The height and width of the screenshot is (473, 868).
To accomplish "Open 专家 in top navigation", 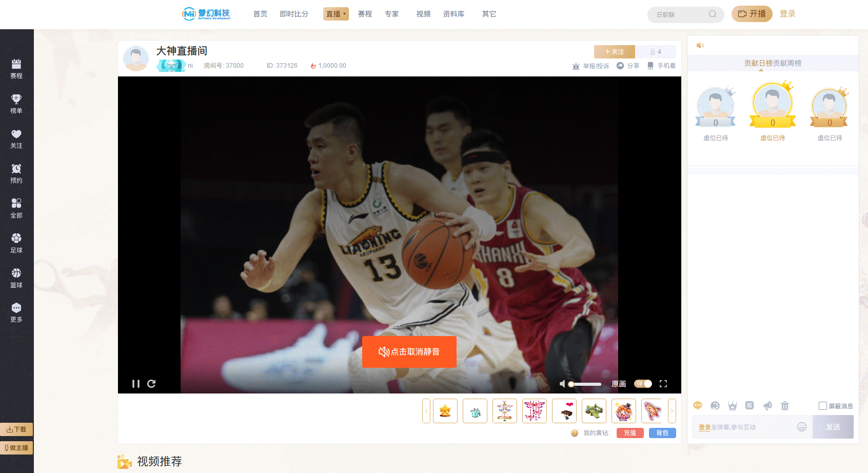I will coord(392,14).
